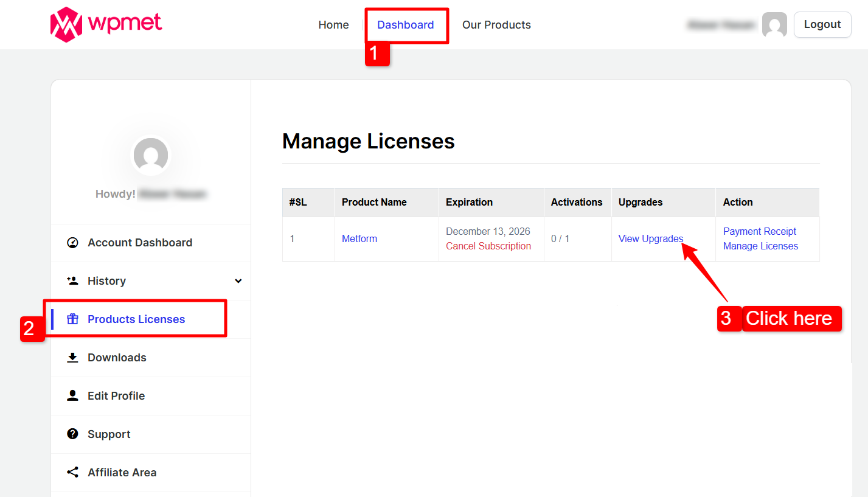Click the History person icon
This screenshot has height=497, width=868.
pos(72,281)
